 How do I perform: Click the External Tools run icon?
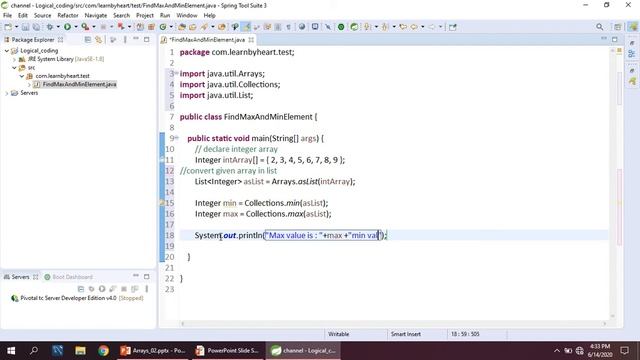tap(85, 27)
